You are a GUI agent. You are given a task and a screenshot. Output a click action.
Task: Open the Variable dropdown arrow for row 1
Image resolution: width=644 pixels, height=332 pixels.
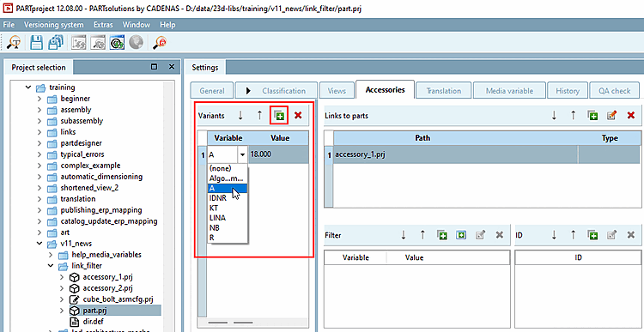pos(243,154)
